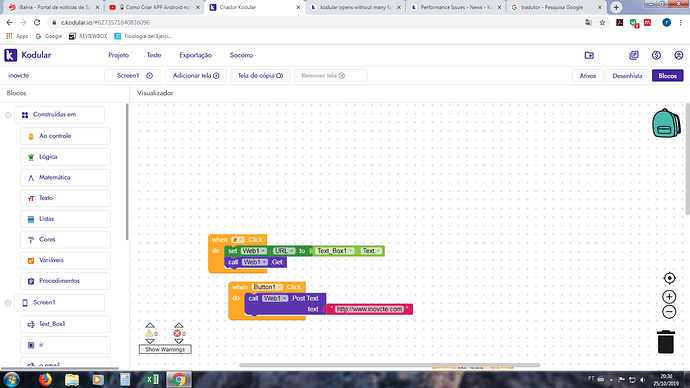Image resolution: width=690 pixels, height=388 pixels.
Task: Click the dollar donation icon in header
Action: [656, 55]
